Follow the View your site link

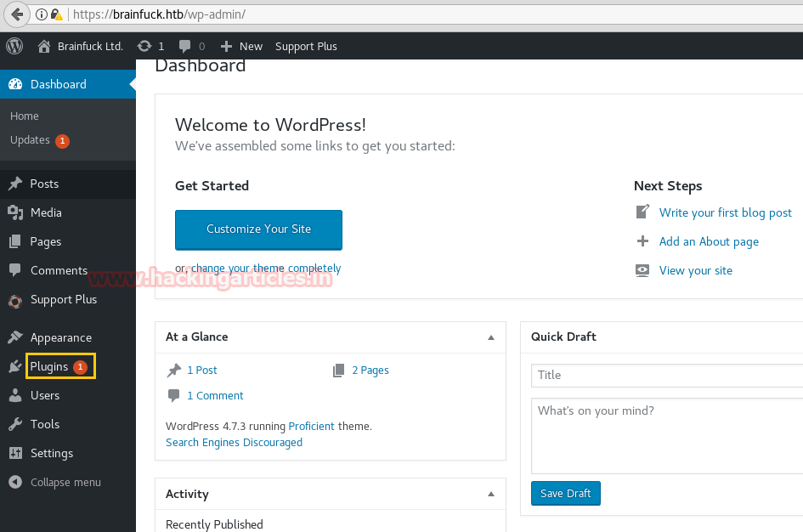pos(695,270)
